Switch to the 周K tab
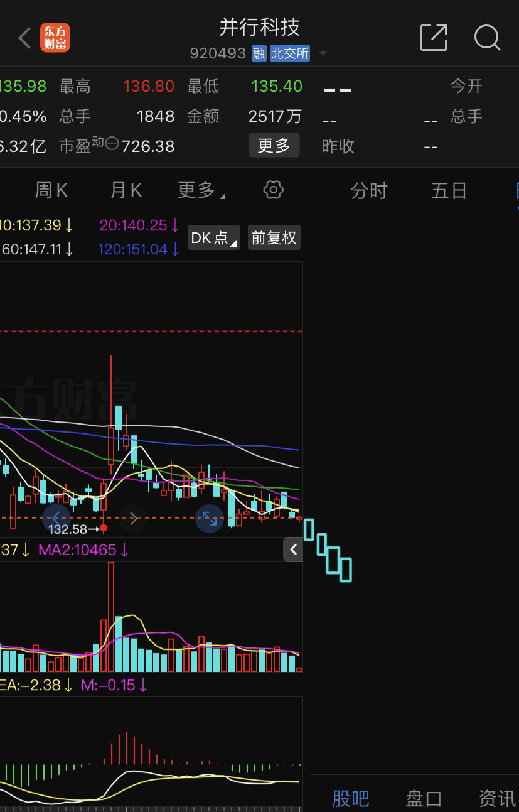Screen dimensions: 519x812 [51, 190]
